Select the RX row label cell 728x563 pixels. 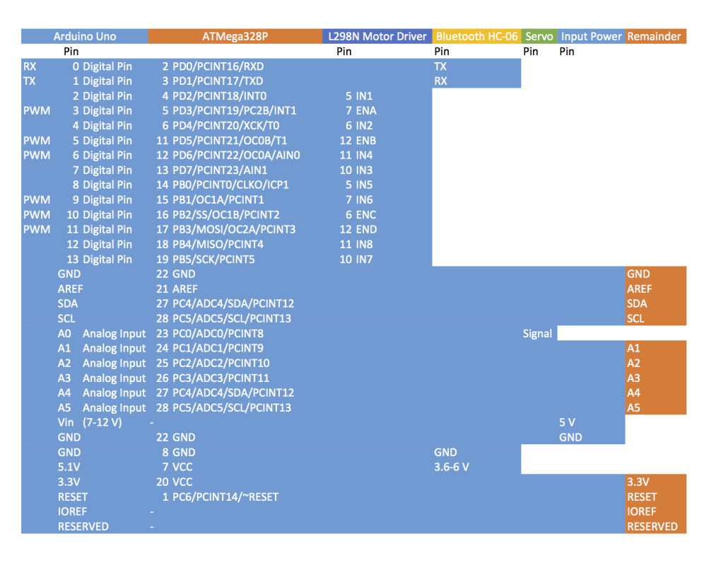tap(28, 66)
